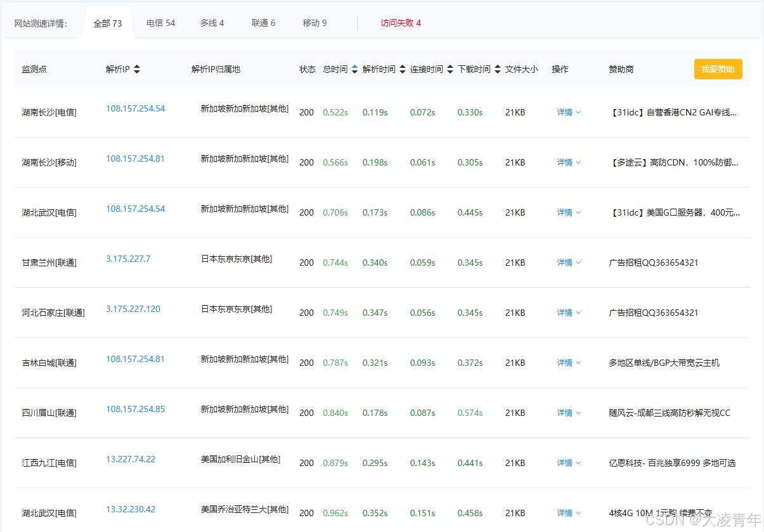The width and height of the screenshot is (764, 532).
Task: Click the 多途云 sponsor advertisement text
Action: click(x=675, y=162)
